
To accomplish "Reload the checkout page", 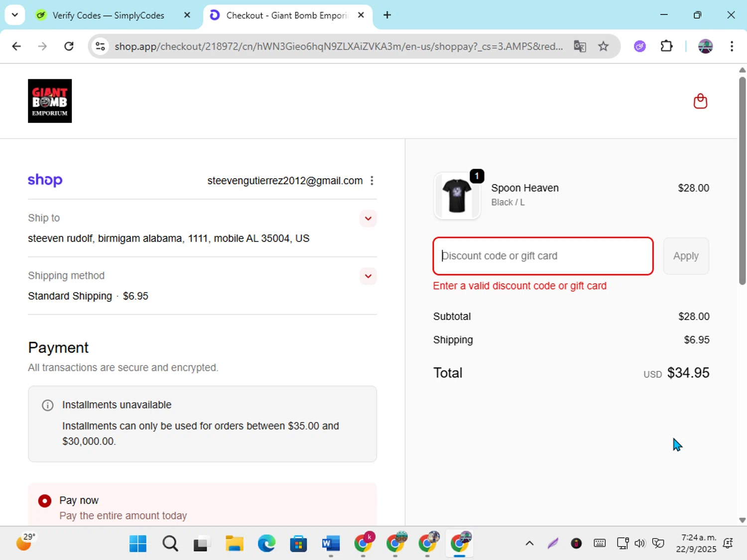I will 69,46.
